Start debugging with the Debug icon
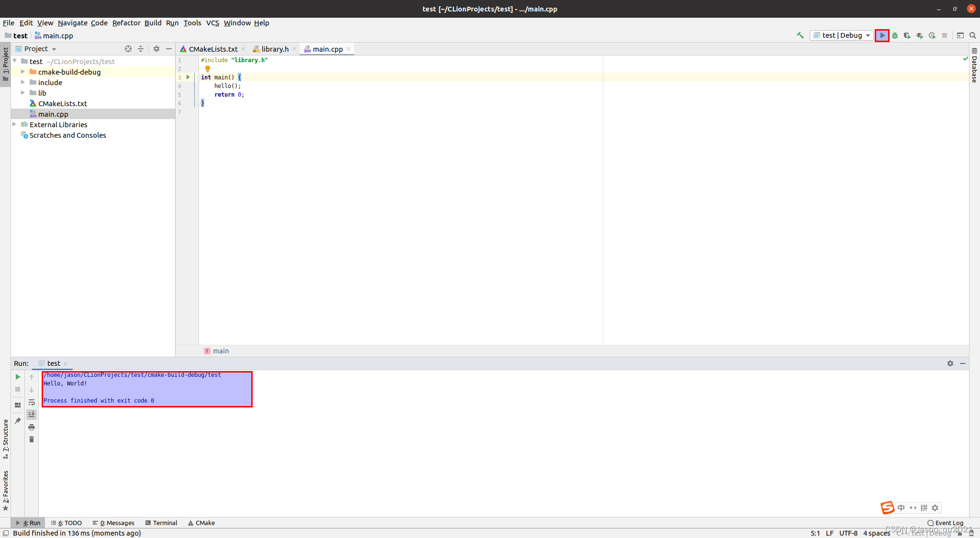Image resolution: width=980 pixels, height=538 pixels. coord(895,35)
